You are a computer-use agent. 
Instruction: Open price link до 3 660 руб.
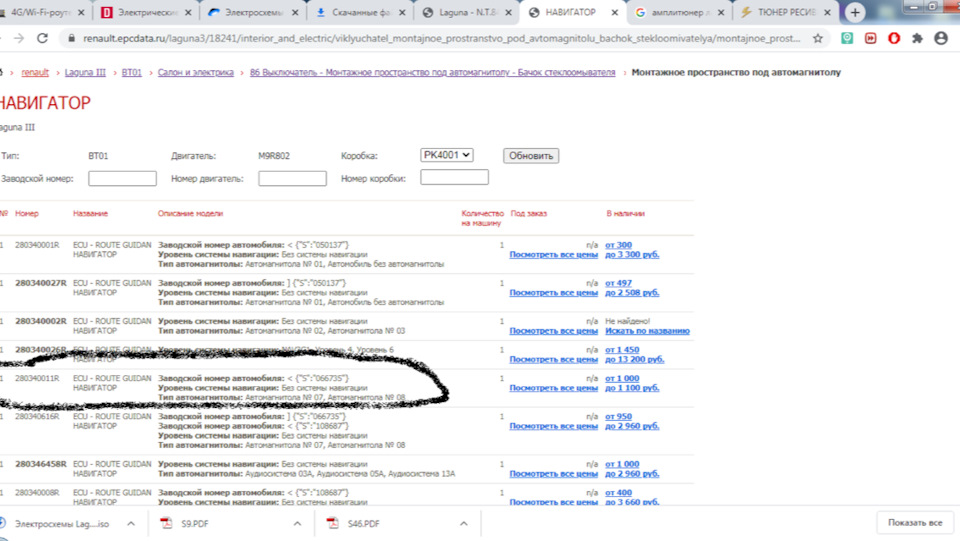click(632, 502)
